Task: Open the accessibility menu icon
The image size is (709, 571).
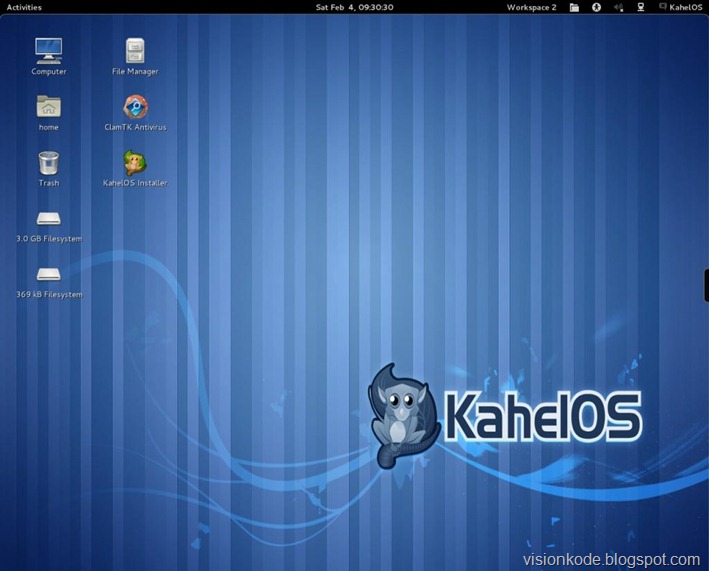Action: click(x=597, y=7)
